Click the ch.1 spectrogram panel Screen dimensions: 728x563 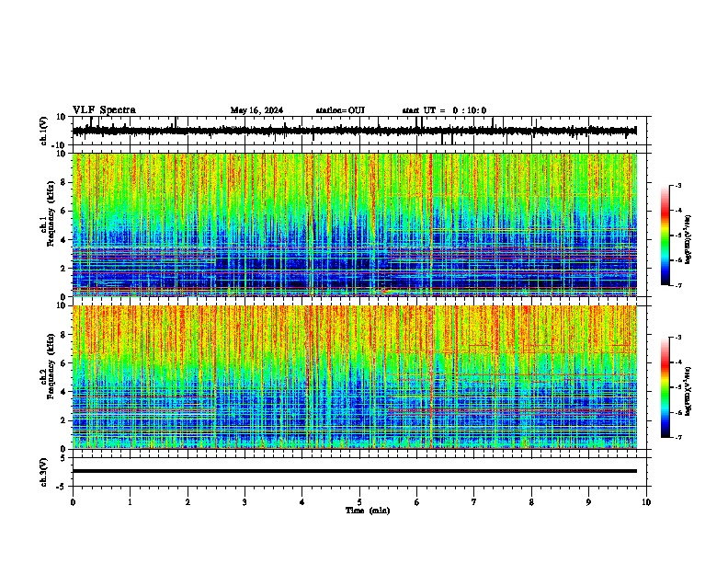(355, 224)
